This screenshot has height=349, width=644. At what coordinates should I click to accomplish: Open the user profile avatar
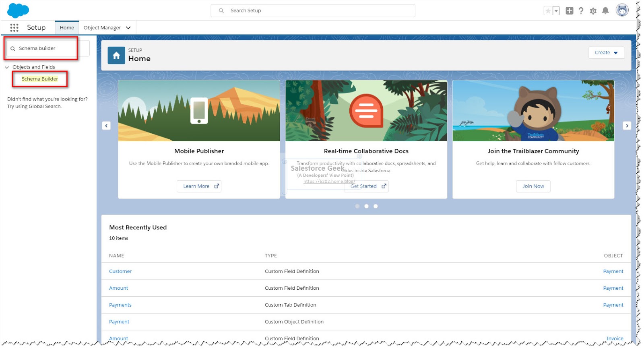click(622, 10)
